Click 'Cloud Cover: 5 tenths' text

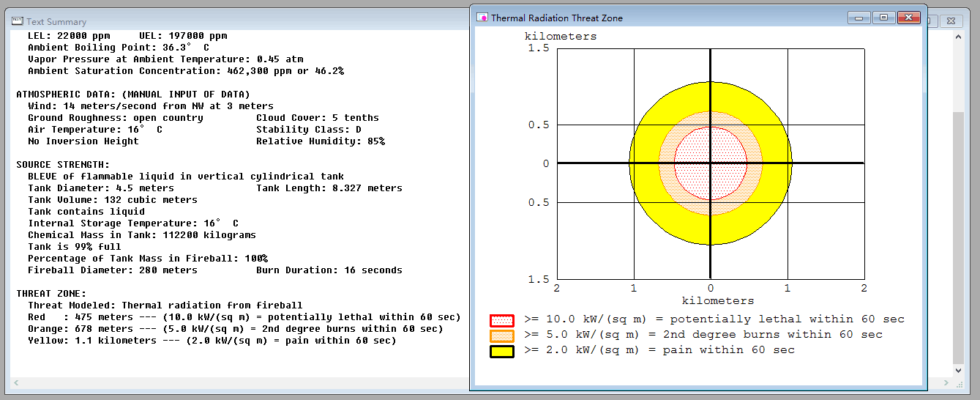click(x=318, y=118)
